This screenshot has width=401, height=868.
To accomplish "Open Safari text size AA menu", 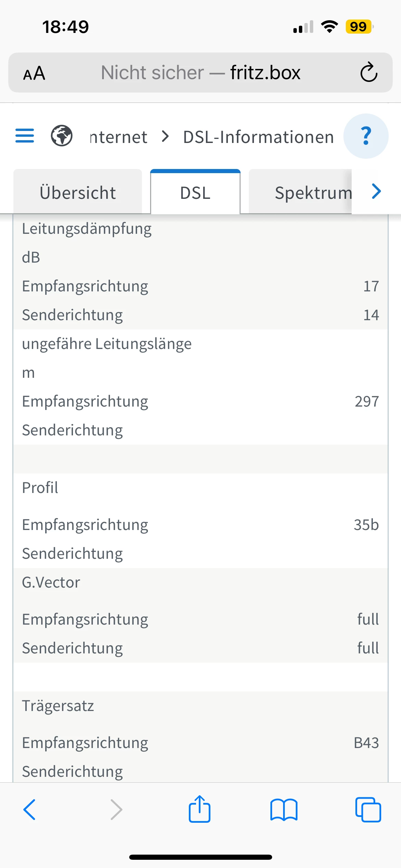I will 34,73.
